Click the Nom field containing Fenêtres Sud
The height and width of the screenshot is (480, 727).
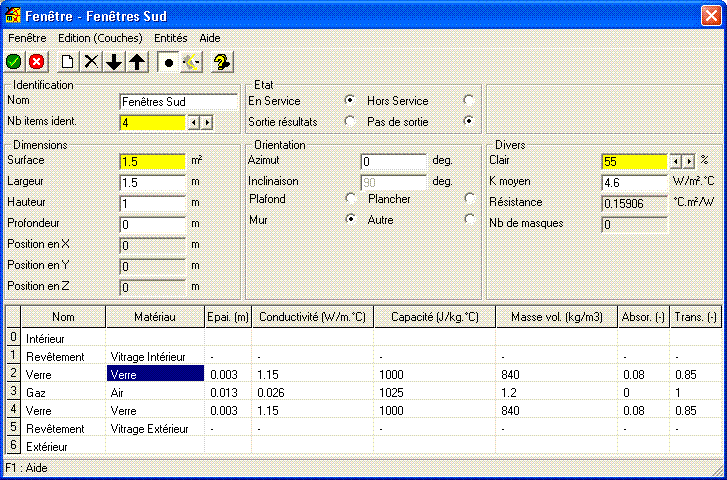179,102
